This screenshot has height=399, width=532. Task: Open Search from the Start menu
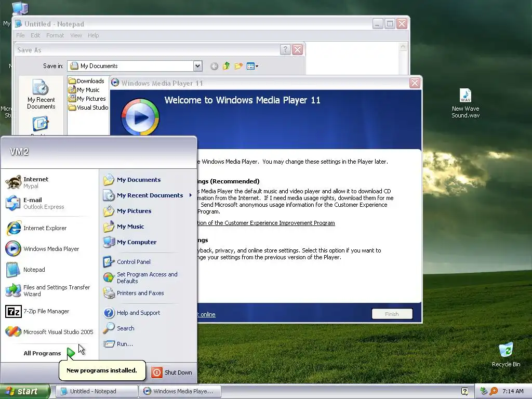tap(148, 328)
